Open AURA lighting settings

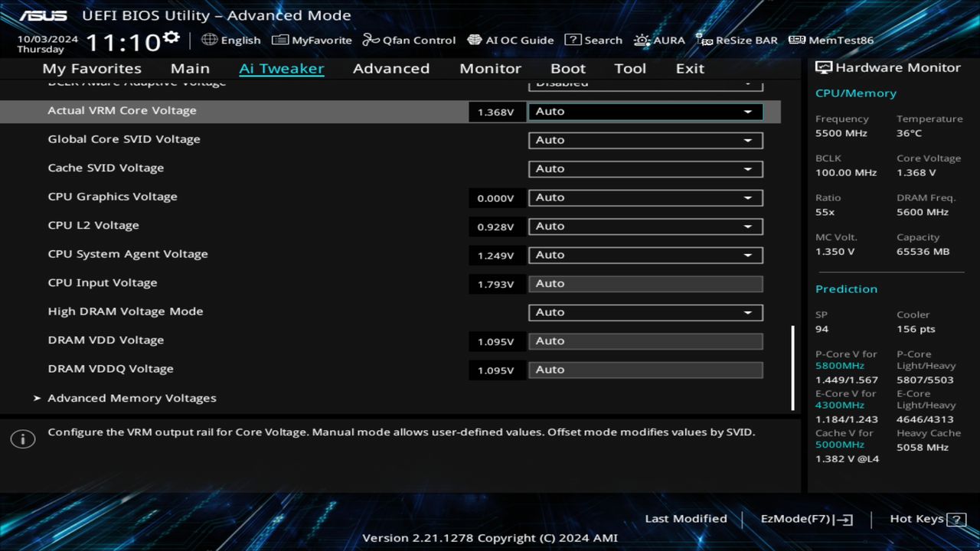659,40
